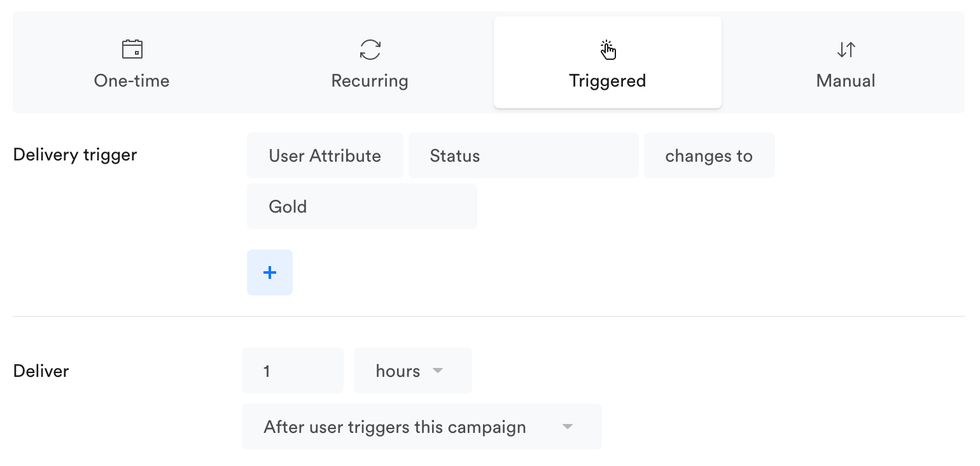Click the tapping hand Triggered icon
The height and width of the screenshot is (466, 980).
click(608, 49)
